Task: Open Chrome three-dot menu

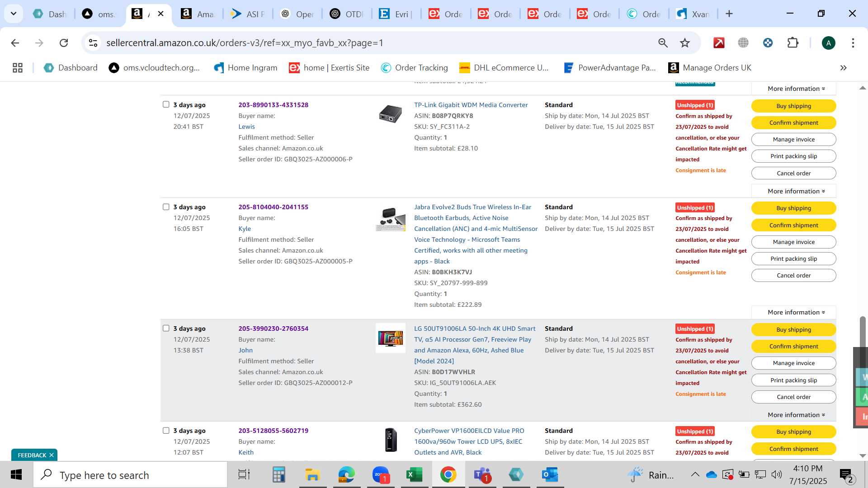Action: (x=853, y=43)
